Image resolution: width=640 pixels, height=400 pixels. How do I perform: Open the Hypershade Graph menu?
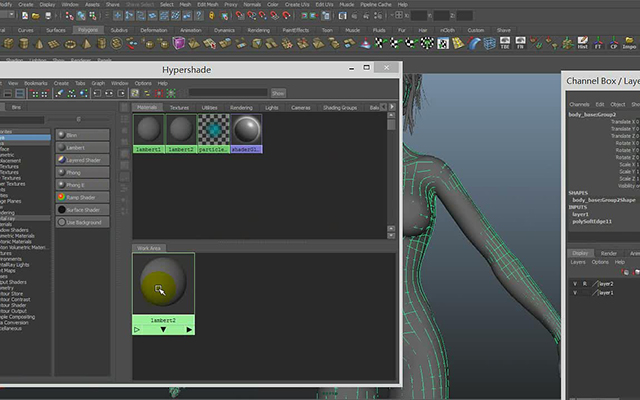click(x=98, y=83)
